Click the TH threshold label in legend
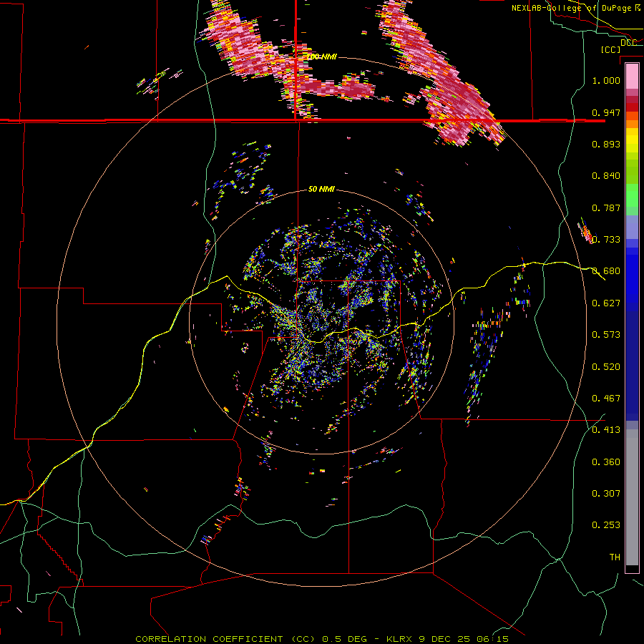The height and width of the screenshot is (644, 644). pyautogui.click(x=615, y=557)
